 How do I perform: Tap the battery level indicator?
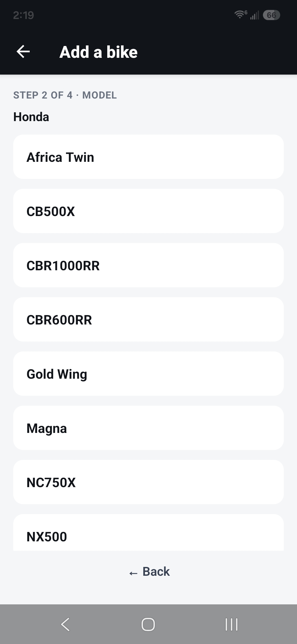271,15
